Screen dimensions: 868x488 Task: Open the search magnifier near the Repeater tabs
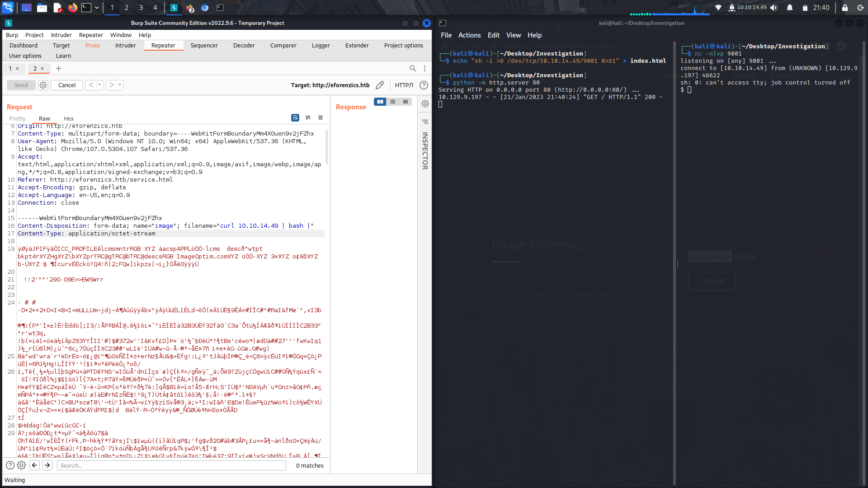pyautogui.click(x=413, y=68)
